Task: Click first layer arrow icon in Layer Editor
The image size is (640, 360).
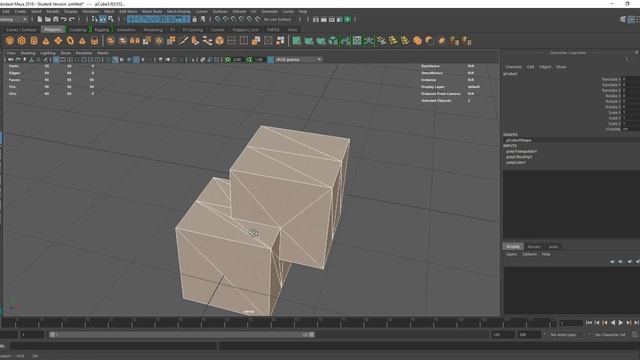Action: pos(612,261)
